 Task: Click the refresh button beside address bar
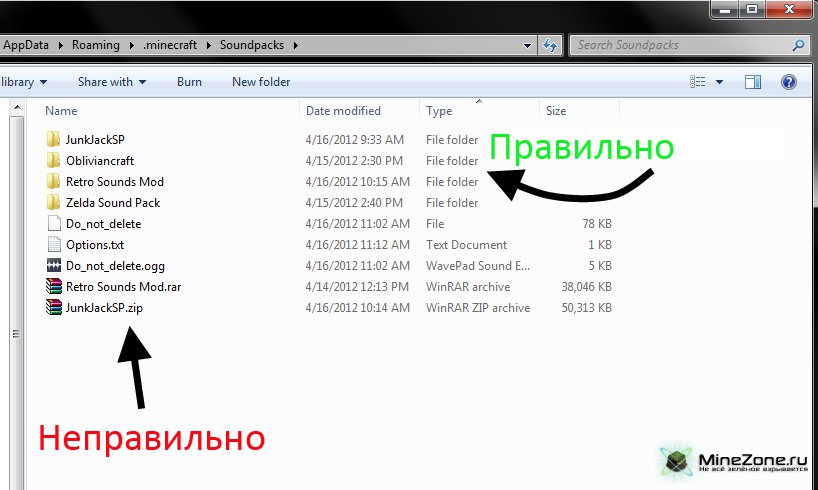coord(549,45)
